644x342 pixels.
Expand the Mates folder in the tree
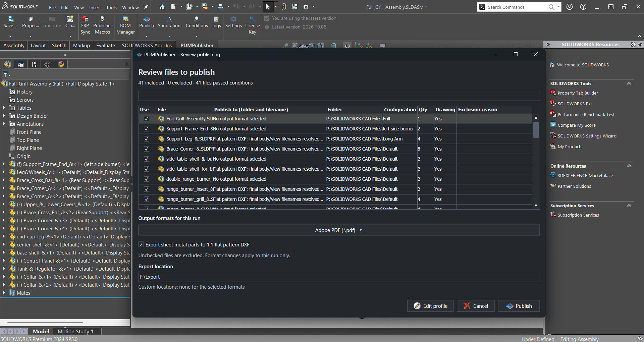pos(4,293)
